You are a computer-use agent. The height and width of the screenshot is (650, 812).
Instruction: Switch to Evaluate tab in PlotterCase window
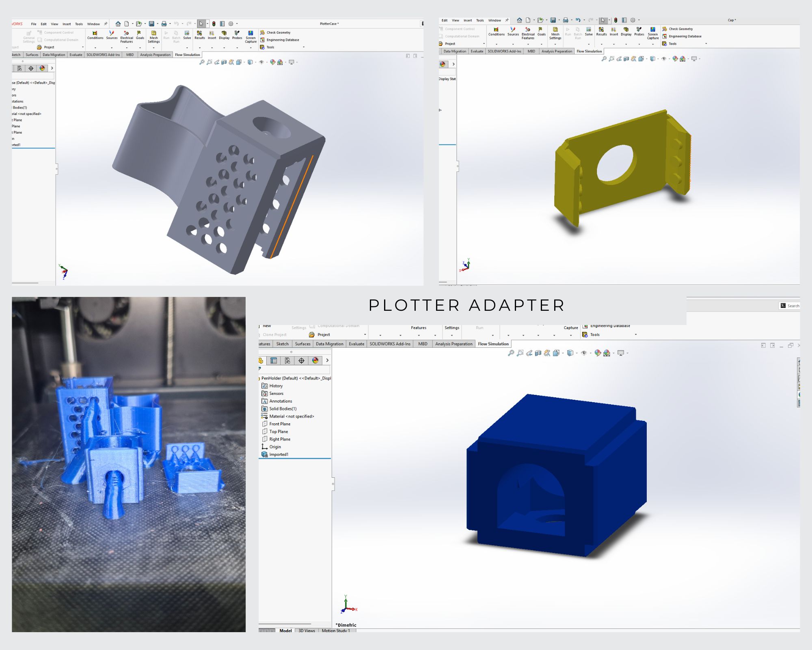pos(76,55)
